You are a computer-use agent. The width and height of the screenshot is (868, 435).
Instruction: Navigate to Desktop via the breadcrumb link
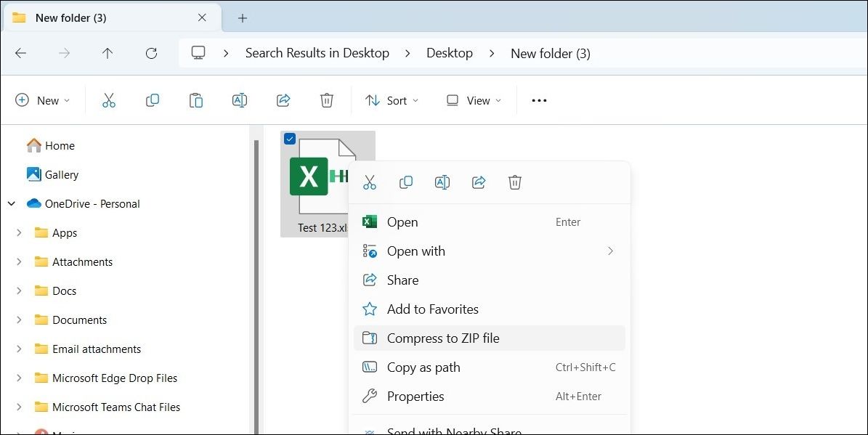(449, 52)
